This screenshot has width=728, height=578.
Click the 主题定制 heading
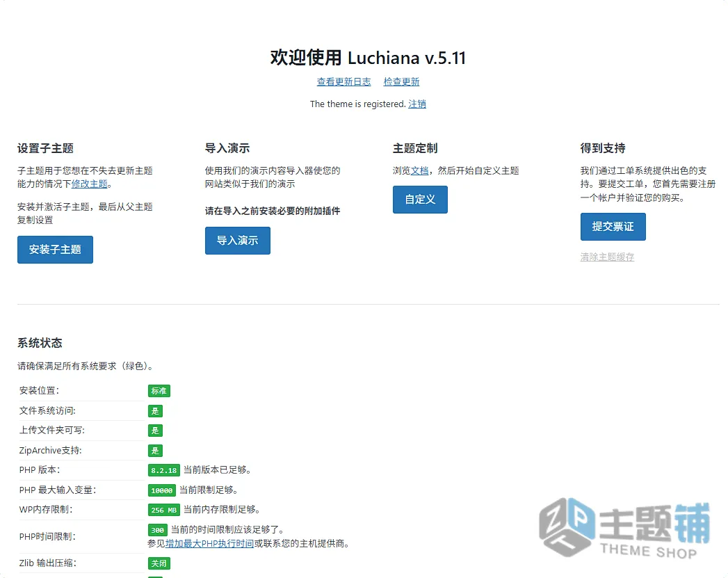point(415,148)
